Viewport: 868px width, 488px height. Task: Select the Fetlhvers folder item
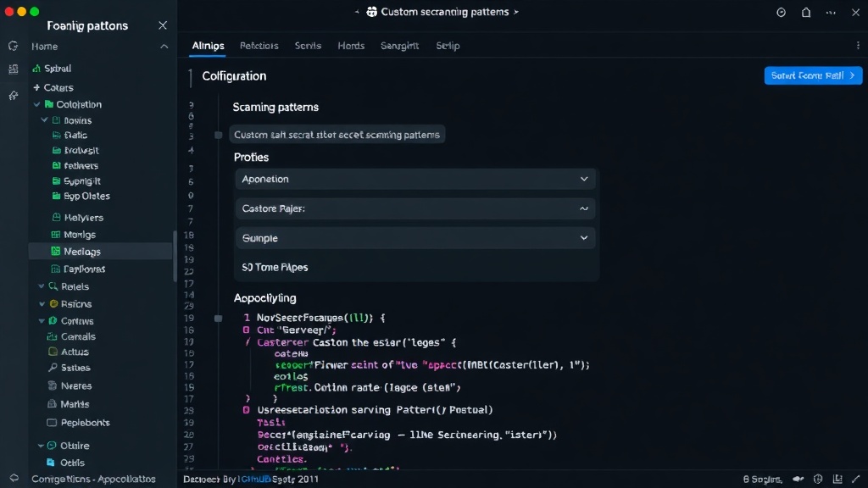click(x=75, y=165)
